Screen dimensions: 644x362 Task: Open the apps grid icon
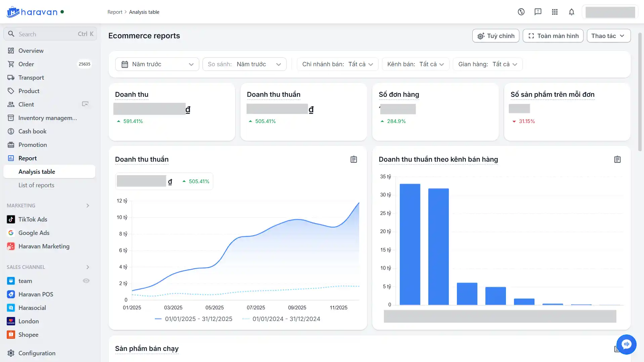(x=555, y=12)
